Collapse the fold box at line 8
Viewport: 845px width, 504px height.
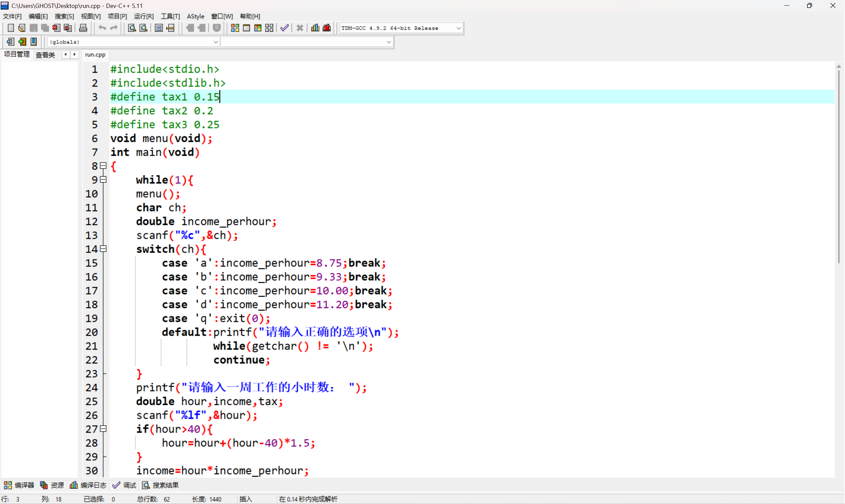click(x=103, y=166)
